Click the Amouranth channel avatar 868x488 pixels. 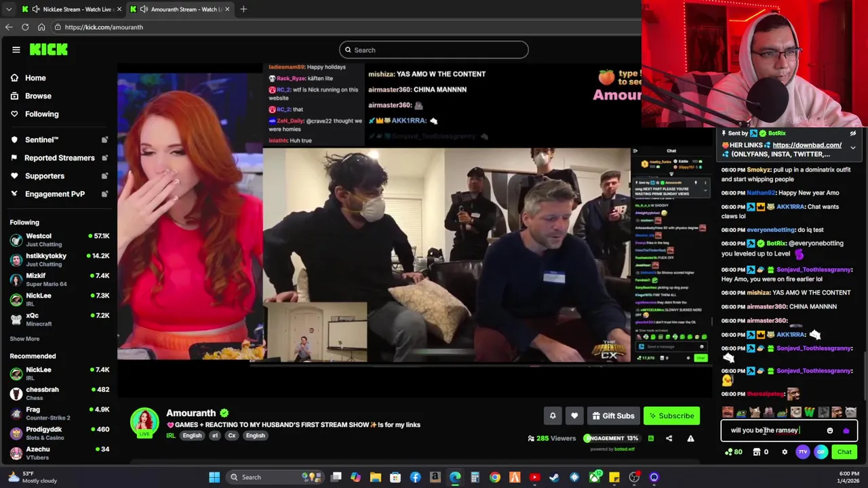pyautogui.click(x=144, y=422)
